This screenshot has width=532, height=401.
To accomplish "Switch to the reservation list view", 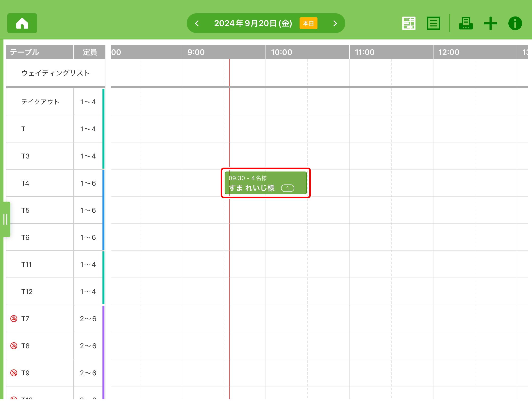I will point(433,23).
